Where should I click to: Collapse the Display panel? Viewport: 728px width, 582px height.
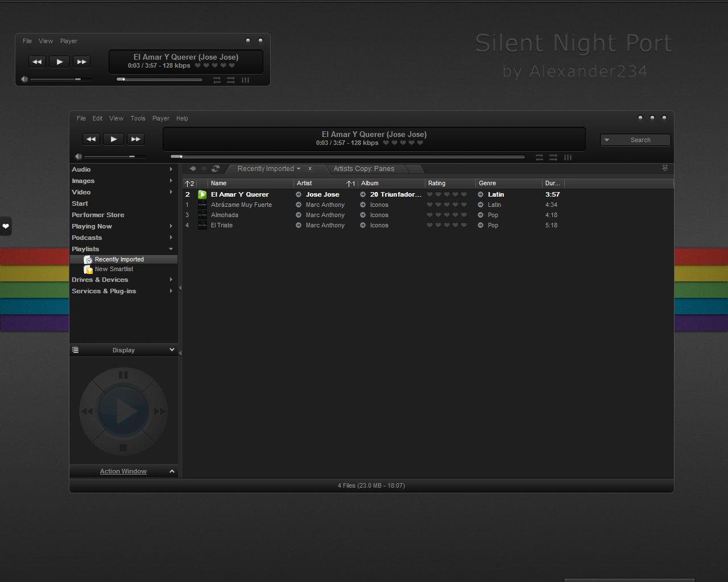click(x=172, y=350)
